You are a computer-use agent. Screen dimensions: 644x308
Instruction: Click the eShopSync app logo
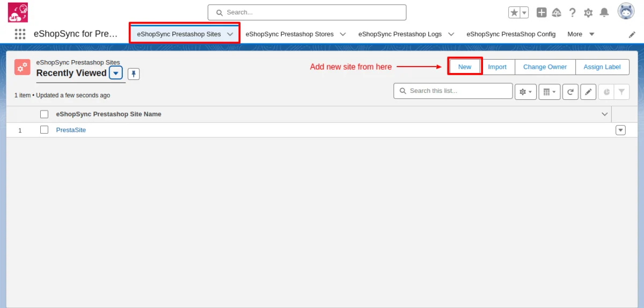(x=18, y=12)
